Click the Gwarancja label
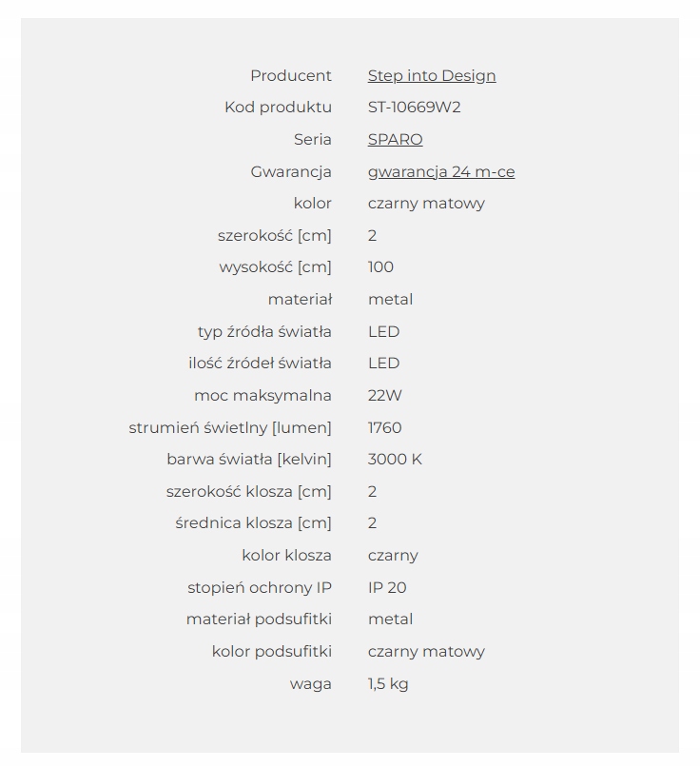This screenshot has width=700, height=767. pos(291,172)
